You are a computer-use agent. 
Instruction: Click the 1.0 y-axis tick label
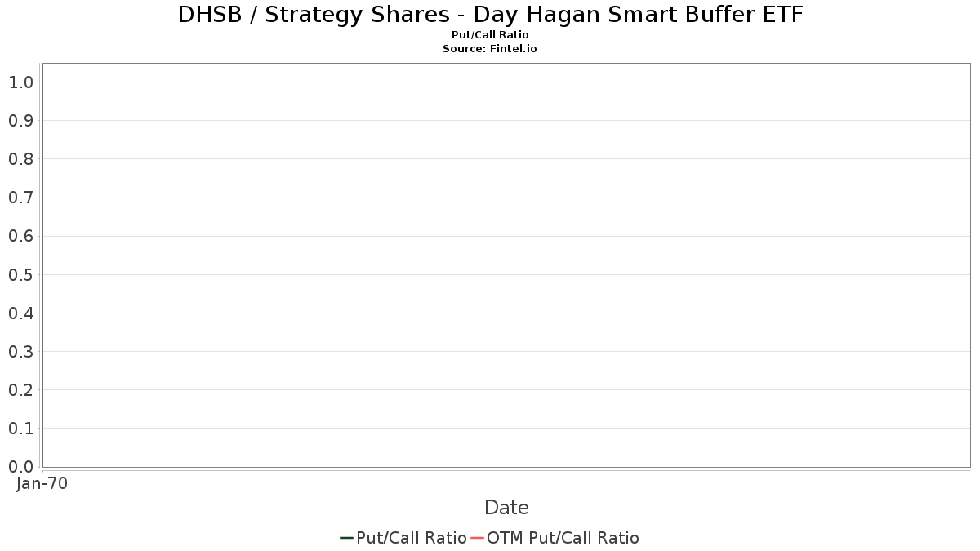point(21,82)
